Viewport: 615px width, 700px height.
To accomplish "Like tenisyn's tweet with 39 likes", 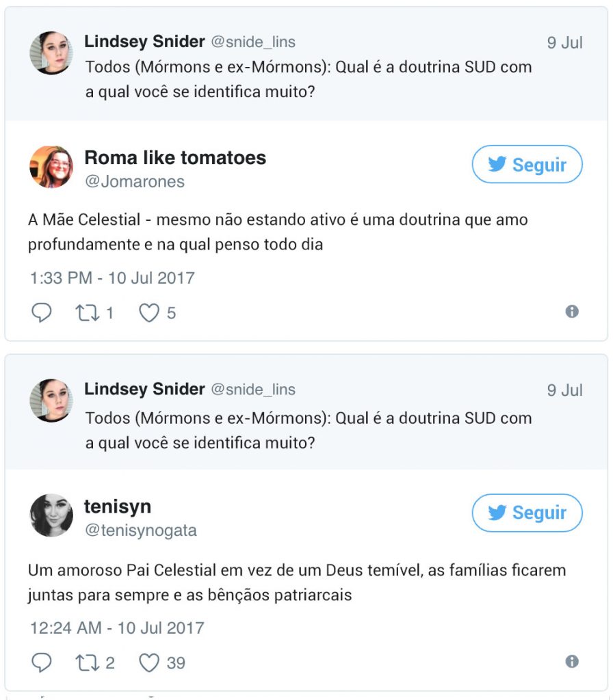I will point(149,662).
